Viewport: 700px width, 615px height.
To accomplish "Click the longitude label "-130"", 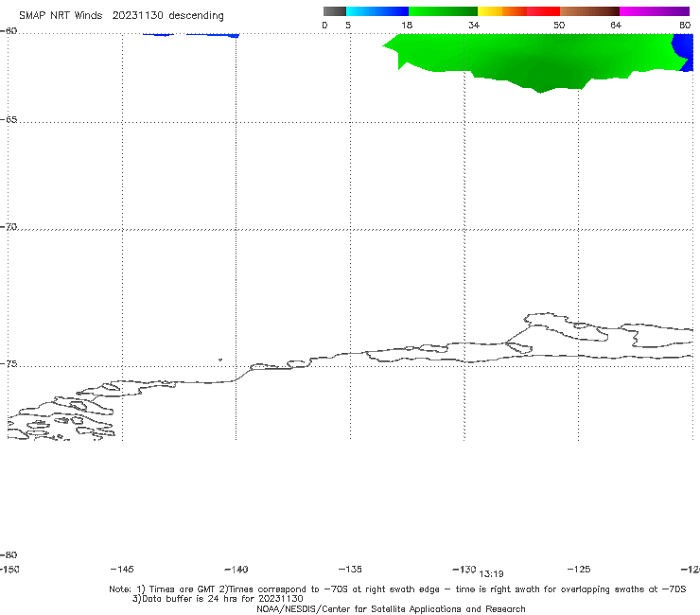I will click(x=464, y=570).
